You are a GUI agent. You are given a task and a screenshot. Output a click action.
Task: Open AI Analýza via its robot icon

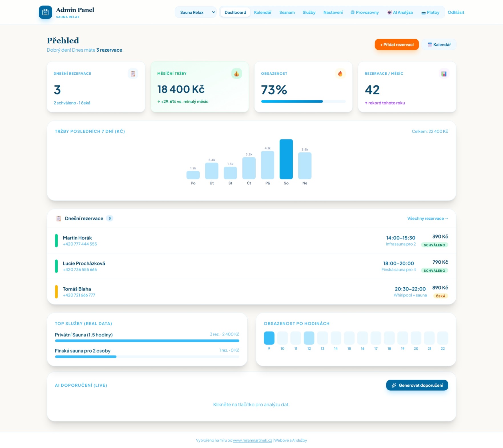(x=389, y=13)
